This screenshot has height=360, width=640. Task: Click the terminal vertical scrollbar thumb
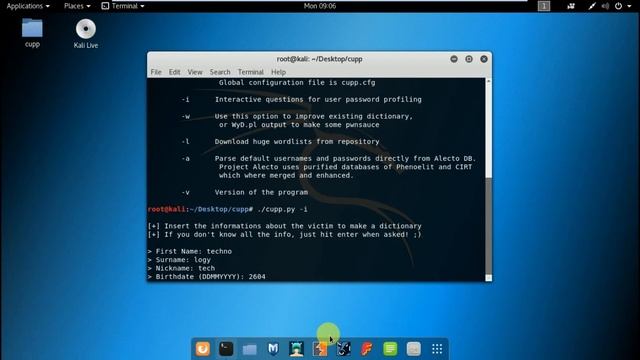489,227
